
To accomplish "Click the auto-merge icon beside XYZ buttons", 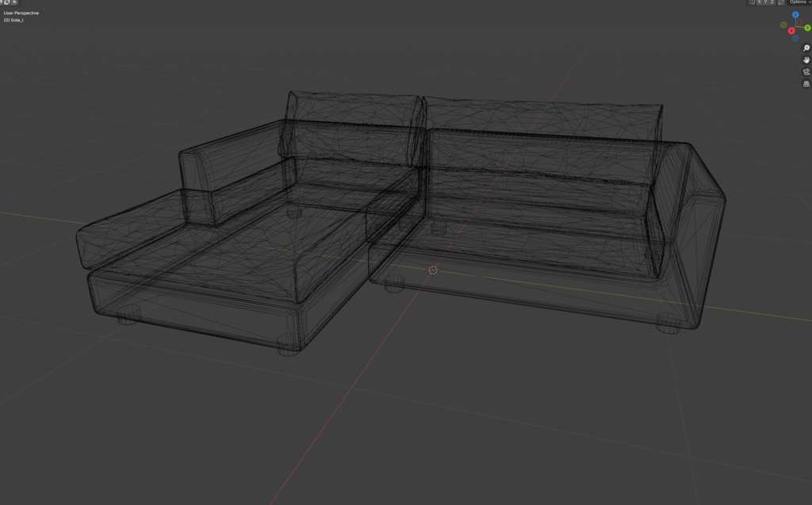I will 781,2.
